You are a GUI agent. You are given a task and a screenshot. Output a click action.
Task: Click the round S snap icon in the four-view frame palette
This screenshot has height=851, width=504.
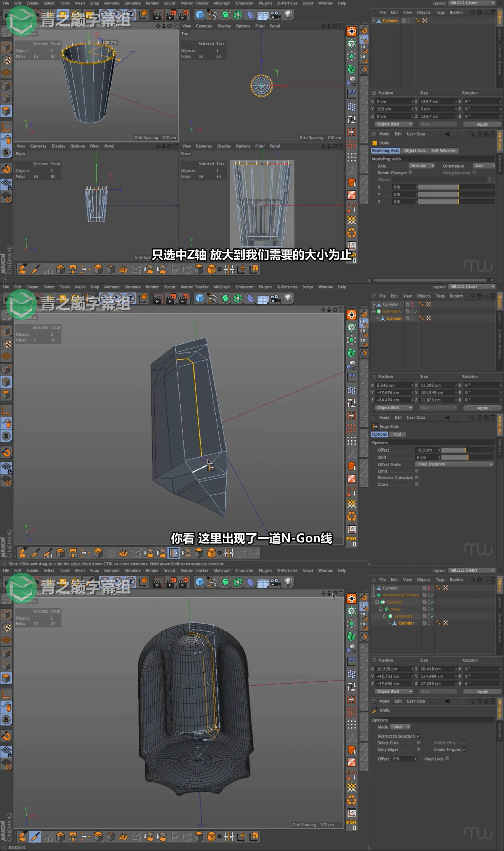(6, 152)
